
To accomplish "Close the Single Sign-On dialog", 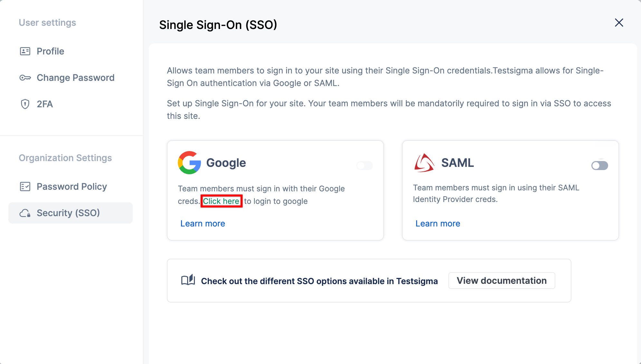I will [x=619, y=23].
